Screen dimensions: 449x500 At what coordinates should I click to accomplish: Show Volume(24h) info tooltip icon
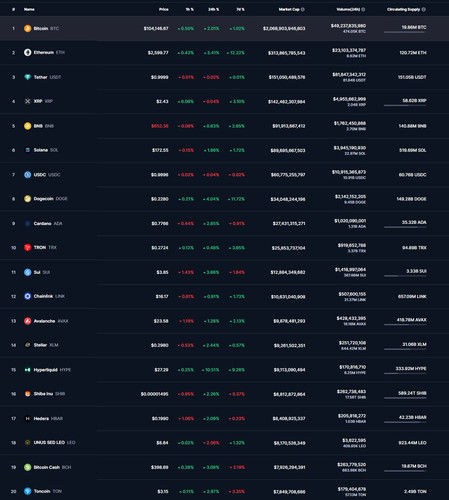pyautogui.click(x=363, y=9)
